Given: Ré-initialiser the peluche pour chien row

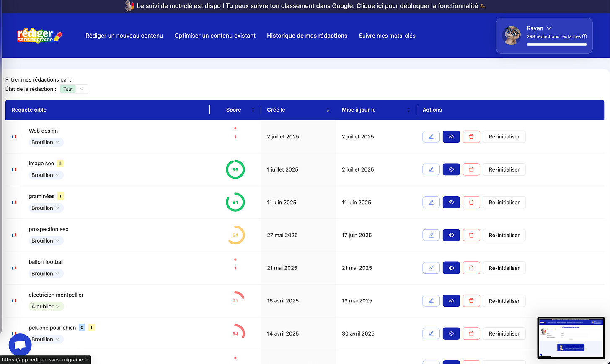Looking at the screenshot, I should tap(504, 334).
